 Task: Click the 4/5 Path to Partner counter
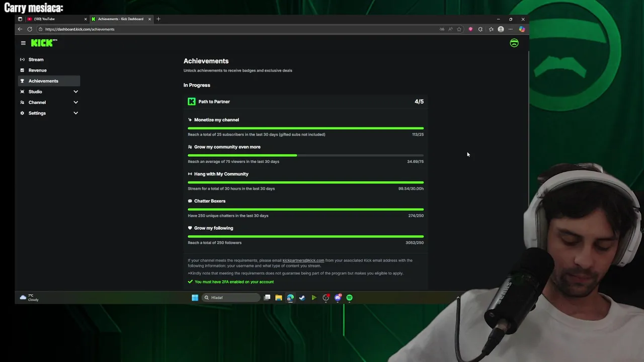(419, 102)
